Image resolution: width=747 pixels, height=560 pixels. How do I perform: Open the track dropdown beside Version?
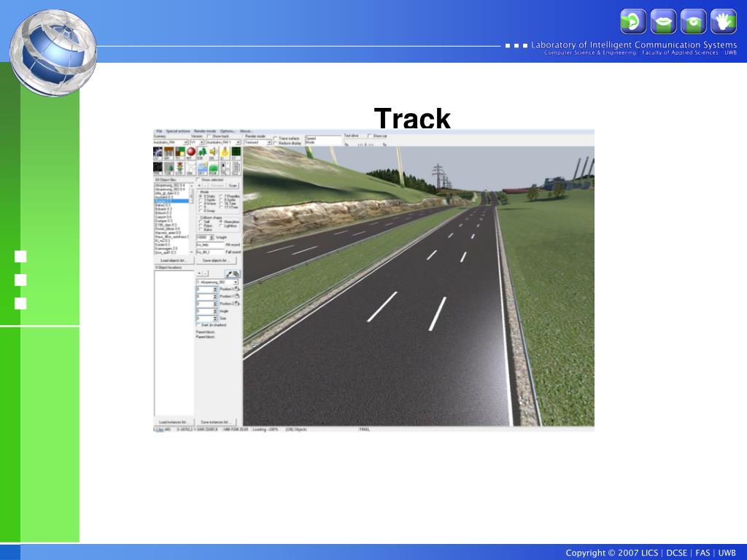223,142
